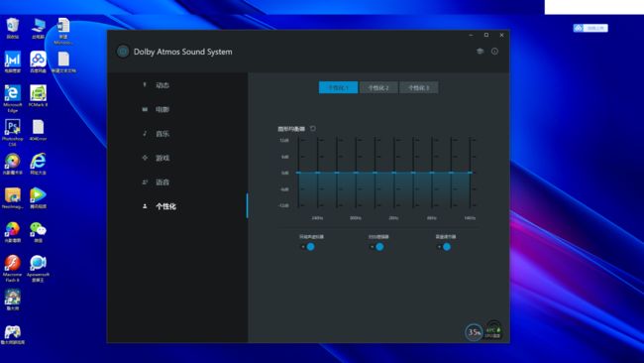
Task: Open the Recycle Bin desktop icon
Action: [13, 28]
